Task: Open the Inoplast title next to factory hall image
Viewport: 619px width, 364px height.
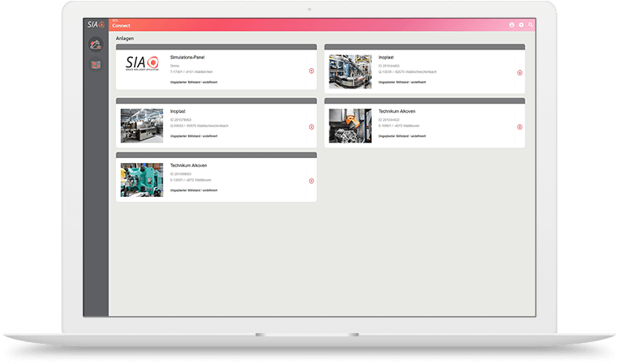Action: pyautogui.click(x=178, y=111)
